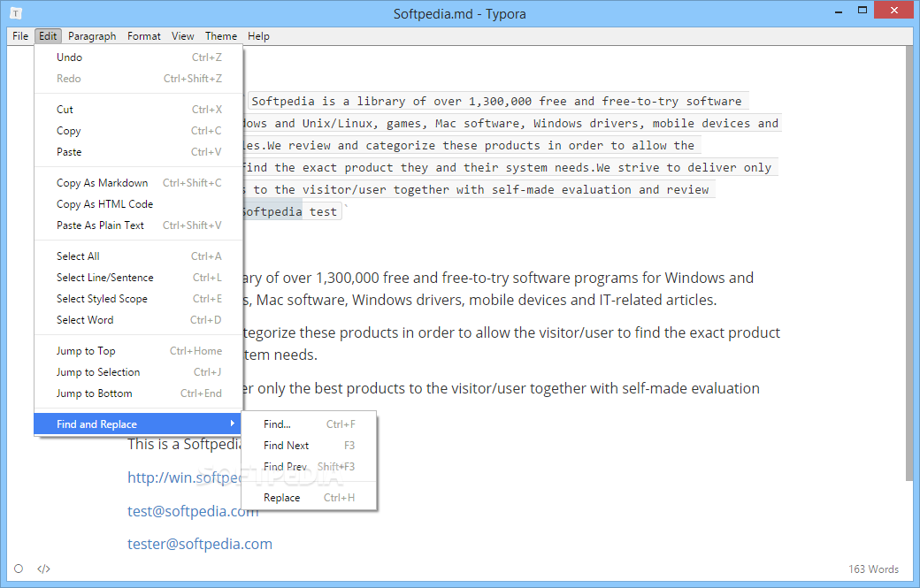The width and height of the screenshot is (920, 588).
Task: Open the Theme menu
Action: click(x=221, y=35)
